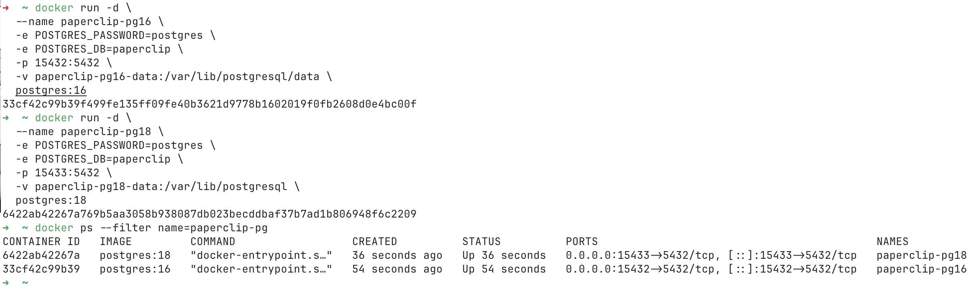Click the tilde on the final prompt line

click(25, 283)
